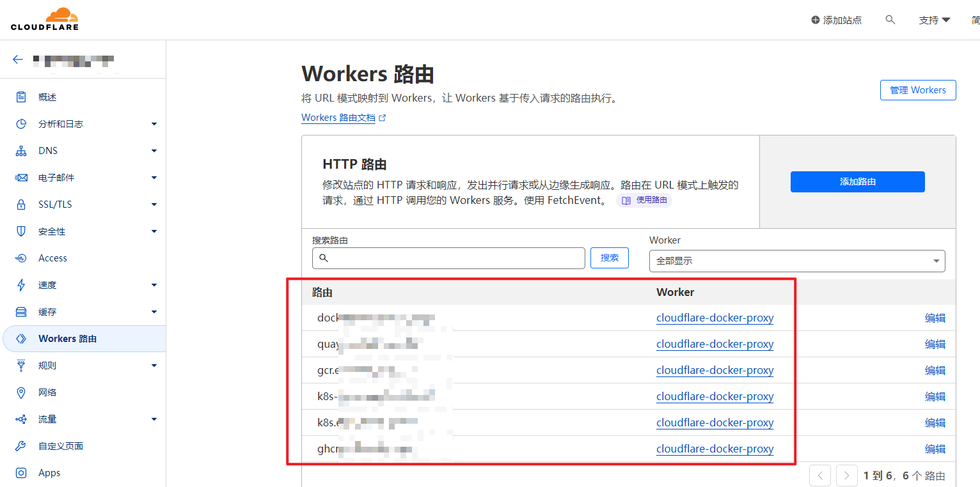This screenshot has width=980, height=487.
Task: Click the 管理 Workers button
Action: click(x=918, y=90)
